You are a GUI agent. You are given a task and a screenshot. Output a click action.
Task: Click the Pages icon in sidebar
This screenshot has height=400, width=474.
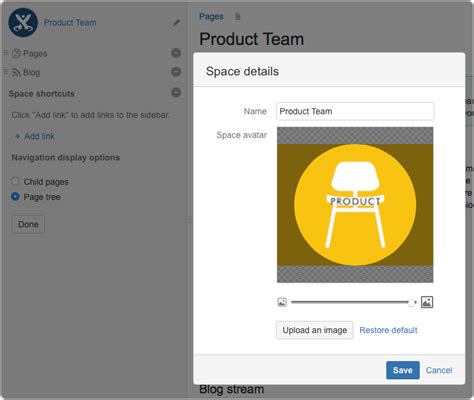pyautogui.click(x=16, y=53)
